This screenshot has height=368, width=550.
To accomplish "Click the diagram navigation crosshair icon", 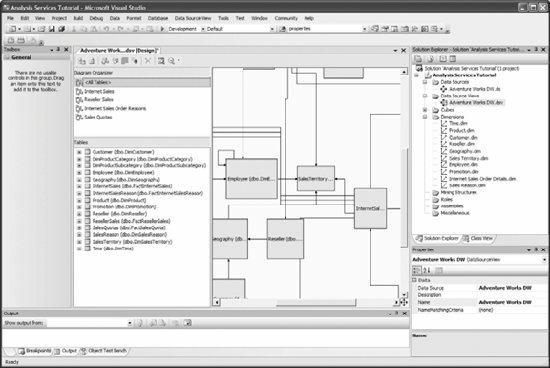I will (x=403, y=302).
